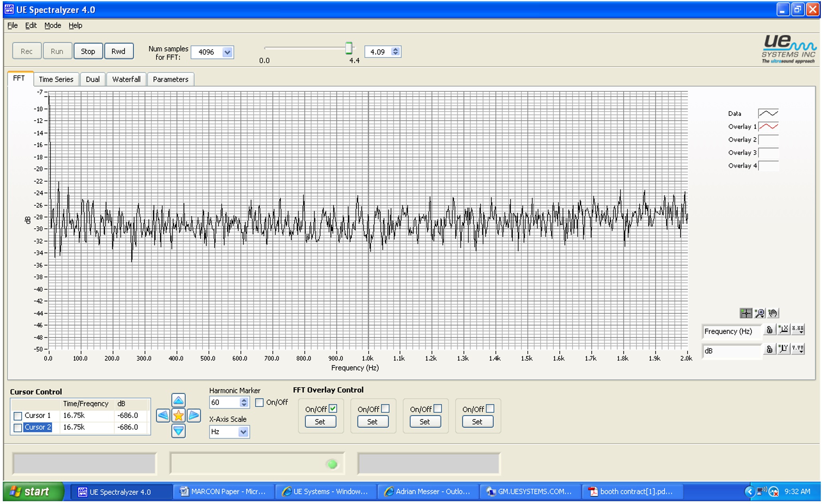Move cursor right with blue arrow
The width and height of the screenshot is (822, 504).
(194, 416)
